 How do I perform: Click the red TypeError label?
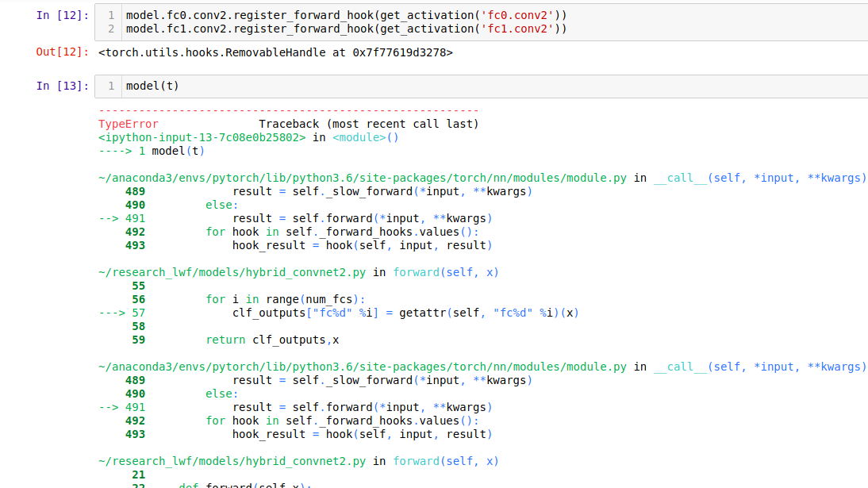[x=128, y=124]
